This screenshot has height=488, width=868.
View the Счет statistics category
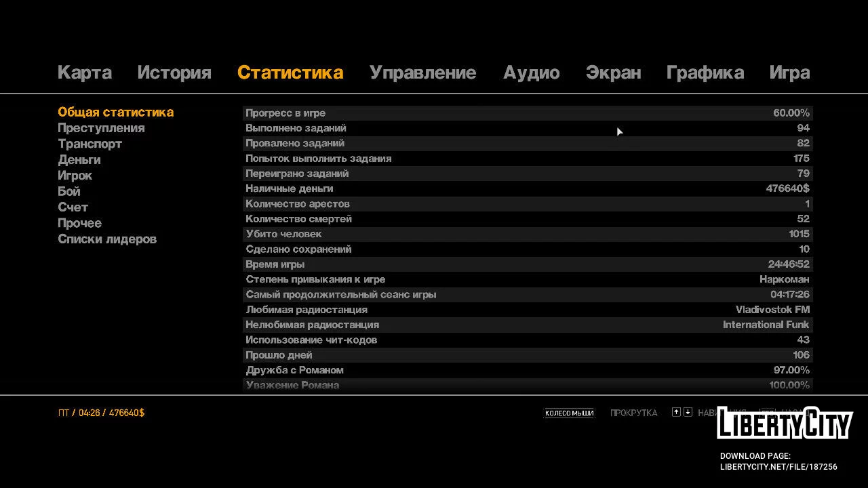pyautogui.click(x=73, y=207)
